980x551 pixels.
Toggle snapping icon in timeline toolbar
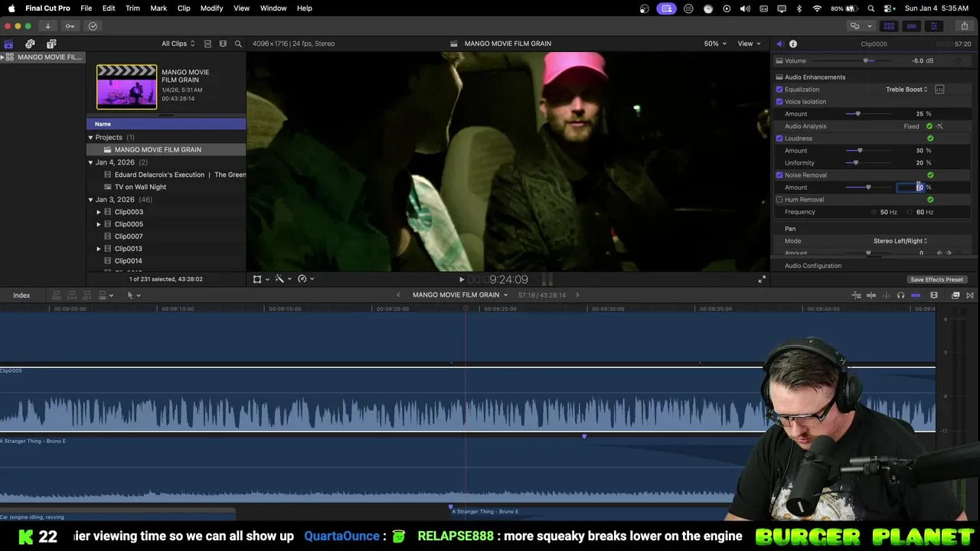click(x=915, y=295)
